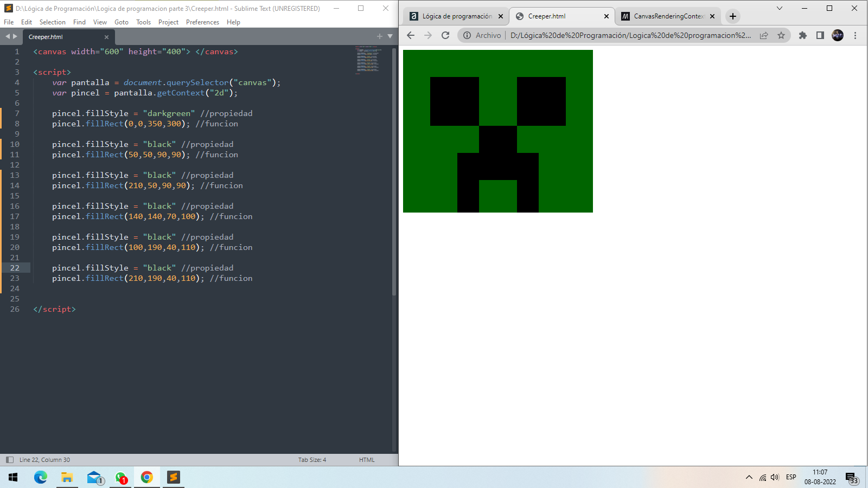This screenshot has width=868, height=488.
Task: Change ESP keyboard language
Action: tap(791, 477)
